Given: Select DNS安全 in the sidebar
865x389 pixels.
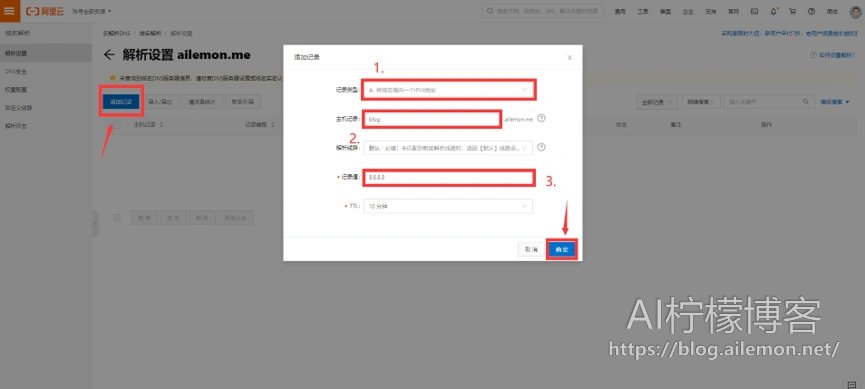Looking at the screenshot, I should [46, 72].
